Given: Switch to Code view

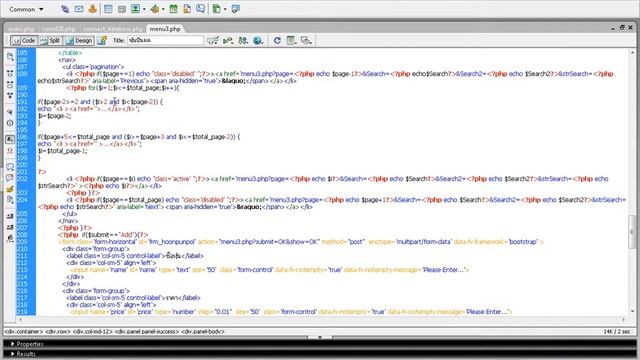Looking at the screenshot, I should coord(24,40).
